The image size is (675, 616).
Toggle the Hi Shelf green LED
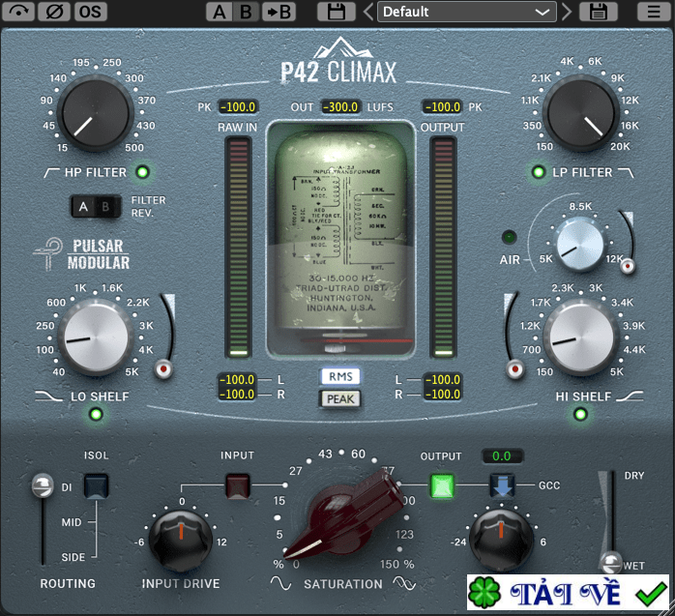(580, 414)
